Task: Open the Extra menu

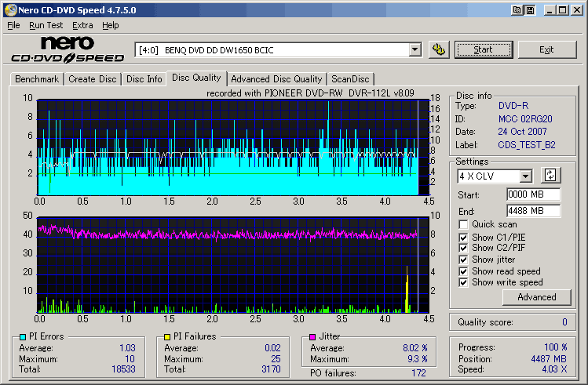Action: (82, 25)
